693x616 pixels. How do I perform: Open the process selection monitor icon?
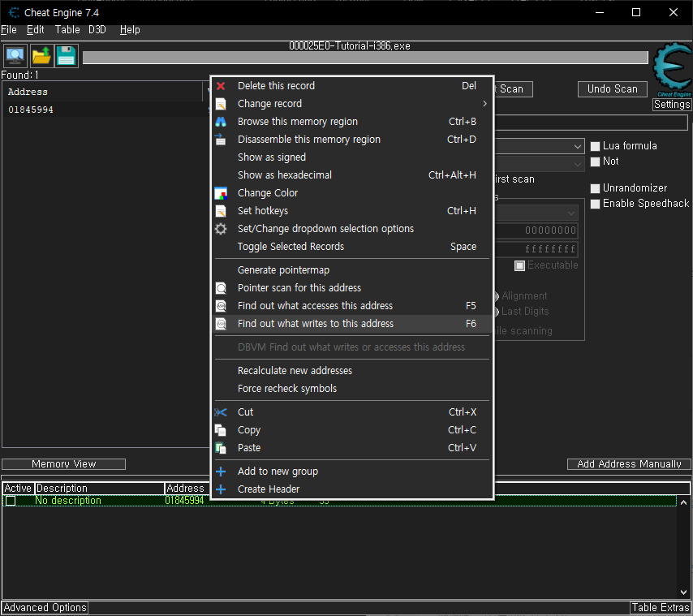[15, 56]
